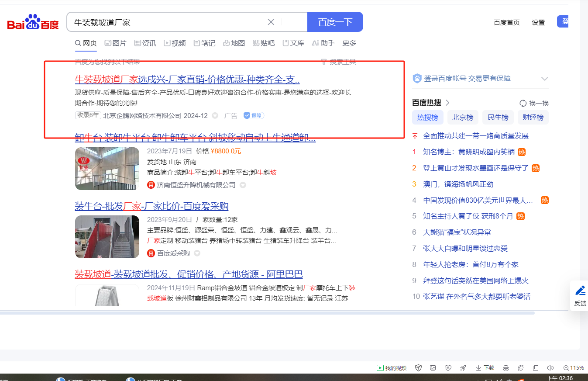Open the dropdown arrow beside 百度爱采购 source

[x=197, y=253]
